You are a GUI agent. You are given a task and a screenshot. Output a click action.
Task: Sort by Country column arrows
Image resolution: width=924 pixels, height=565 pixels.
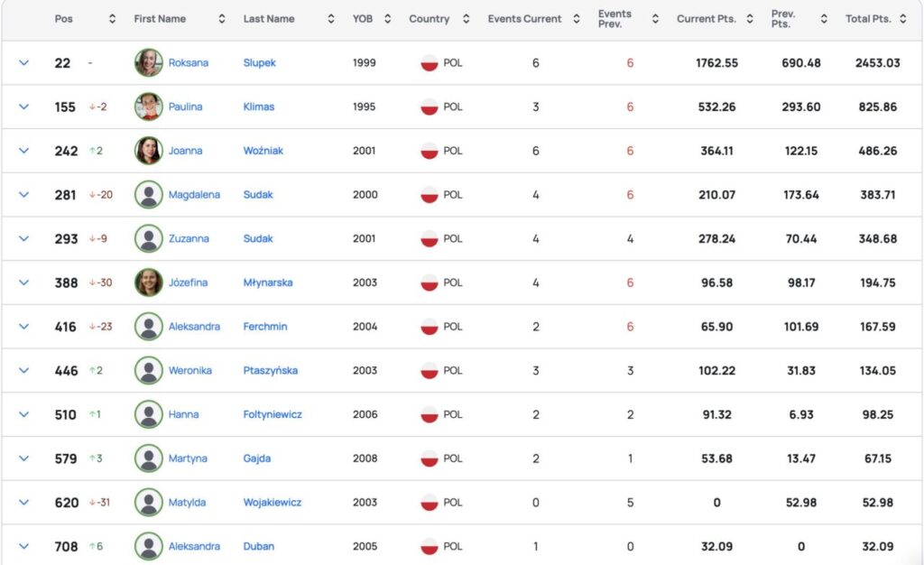tap(467, 19)
